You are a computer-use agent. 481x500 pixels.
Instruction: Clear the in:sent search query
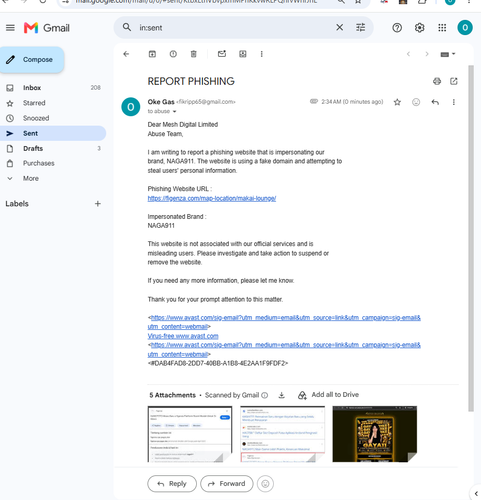[339, 27]
